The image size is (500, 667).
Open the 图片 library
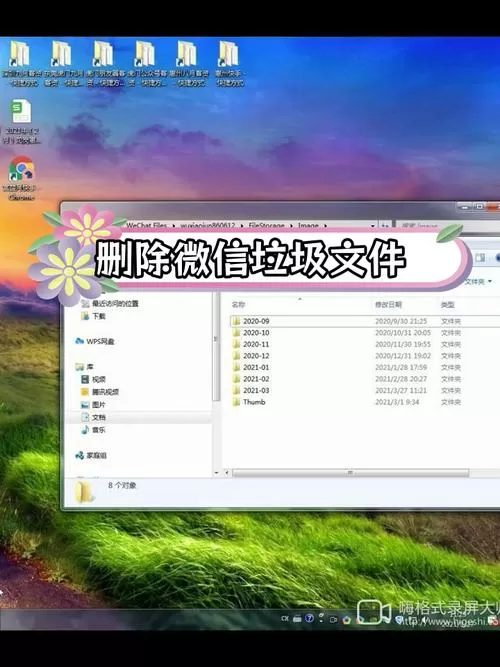coord(94,405)
